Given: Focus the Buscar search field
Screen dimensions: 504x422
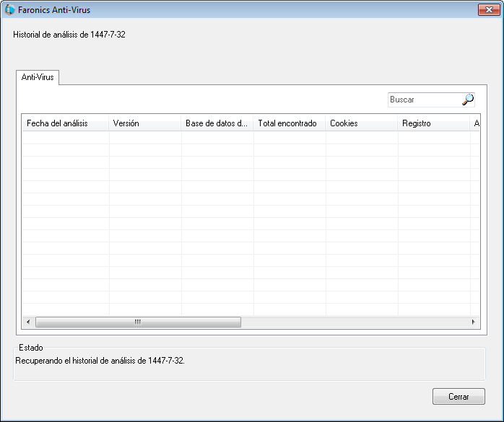Looking at the screenshot, I should point(423,100).
